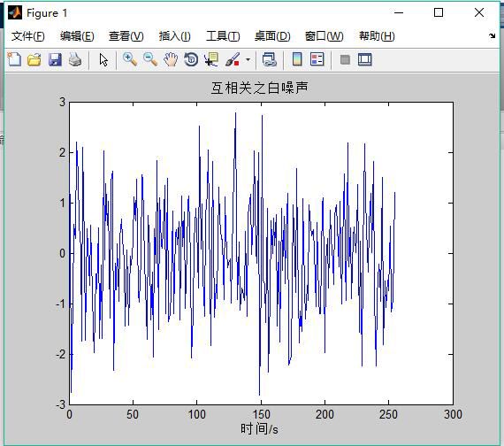Open a file with folder icon

pos(34,60)
